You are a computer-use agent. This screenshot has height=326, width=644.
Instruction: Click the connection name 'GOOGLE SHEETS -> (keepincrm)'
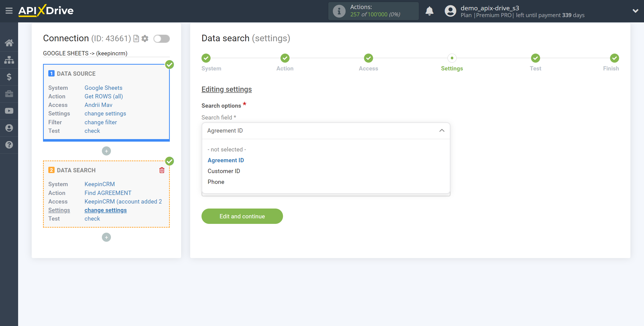pos(85,53)
